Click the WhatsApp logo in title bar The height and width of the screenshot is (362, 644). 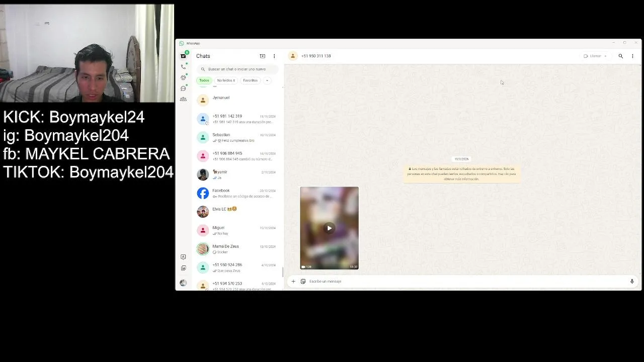click(x=182, y=43)
